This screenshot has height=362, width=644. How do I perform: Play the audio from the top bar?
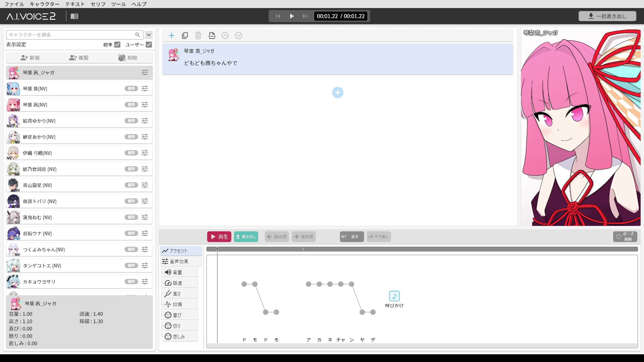point(292,16)
